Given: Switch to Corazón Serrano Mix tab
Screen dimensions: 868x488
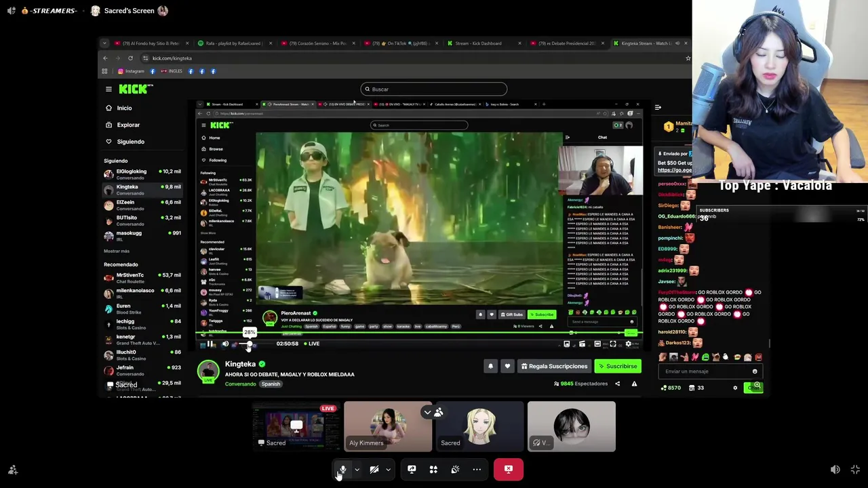Looking at the screenshot, I should pyautogui.click(x=318, y=43).
